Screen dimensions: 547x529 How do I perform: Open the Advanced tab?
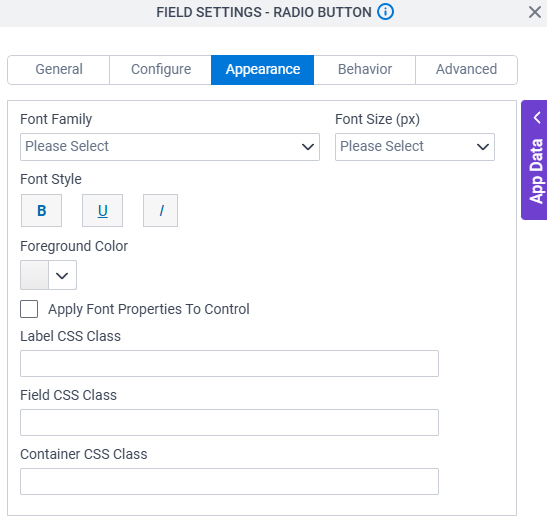click(466, 69)
